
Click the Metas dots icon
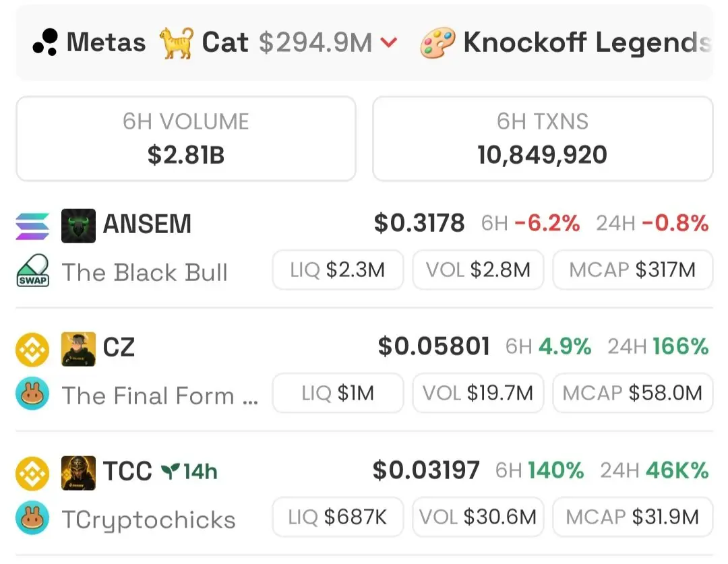click(45, 42)
